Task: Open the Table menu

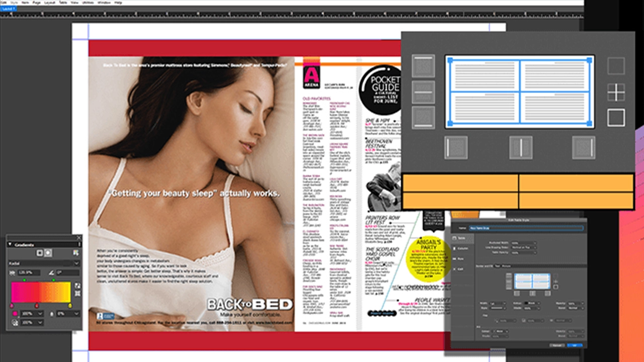Action: coord(63,3)
